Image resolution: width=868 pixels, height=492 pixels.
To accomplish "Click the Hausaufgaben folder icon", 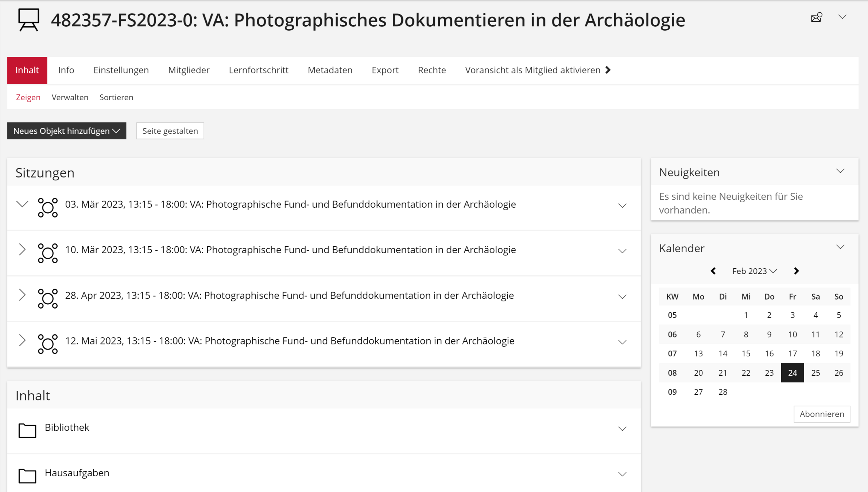I will [27, 476].
